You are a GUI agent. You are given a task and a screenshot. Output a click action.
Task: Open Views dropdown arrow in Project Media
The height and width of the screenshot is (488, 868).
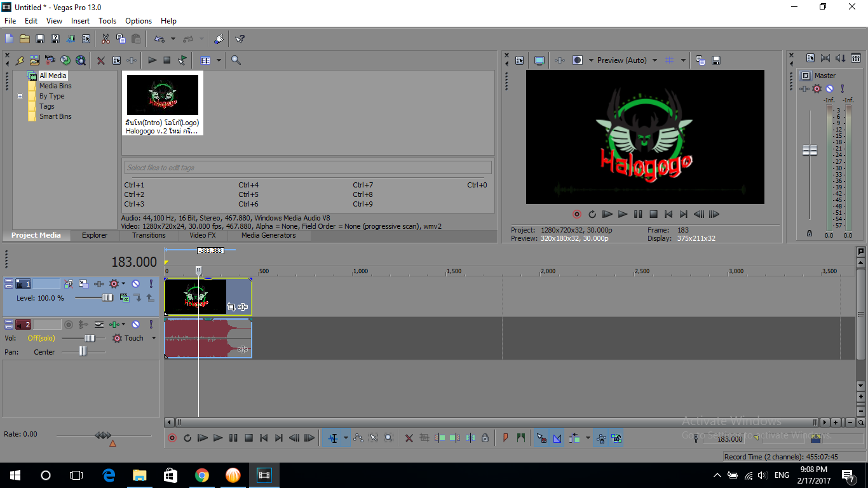(x=219, y=60)
